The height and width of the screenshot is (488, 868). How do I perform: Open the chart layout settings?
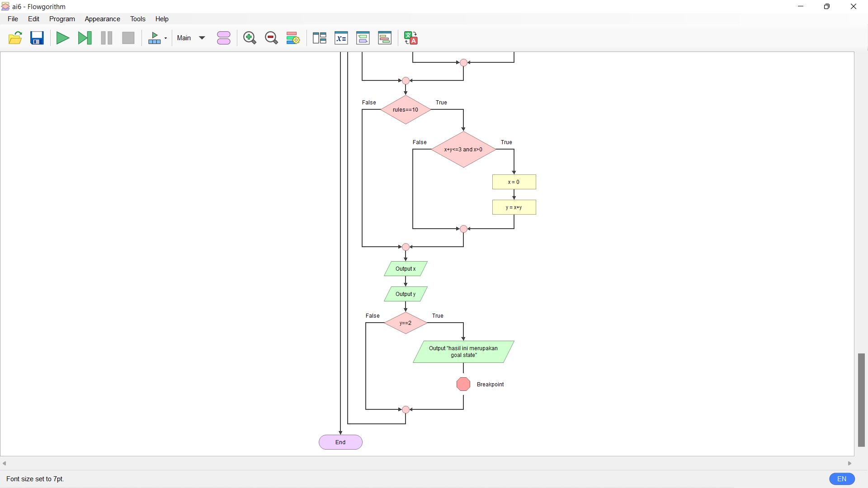[293, 38]
